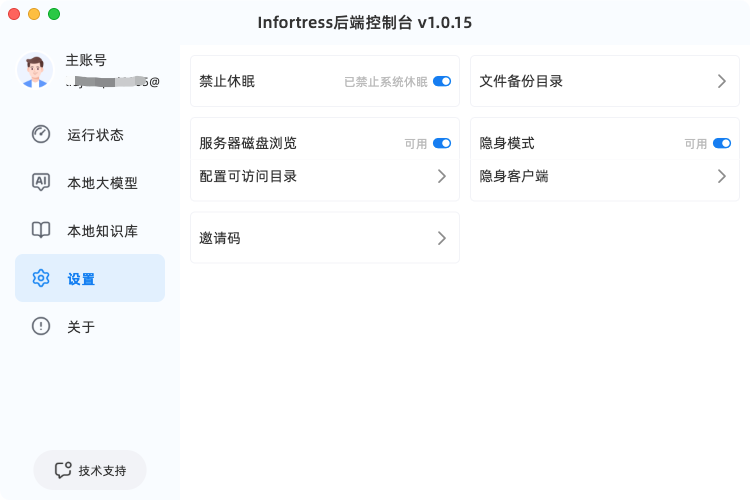Open the 邀请码 row
The image size is (750, 500).
click(x=325, y=238)
